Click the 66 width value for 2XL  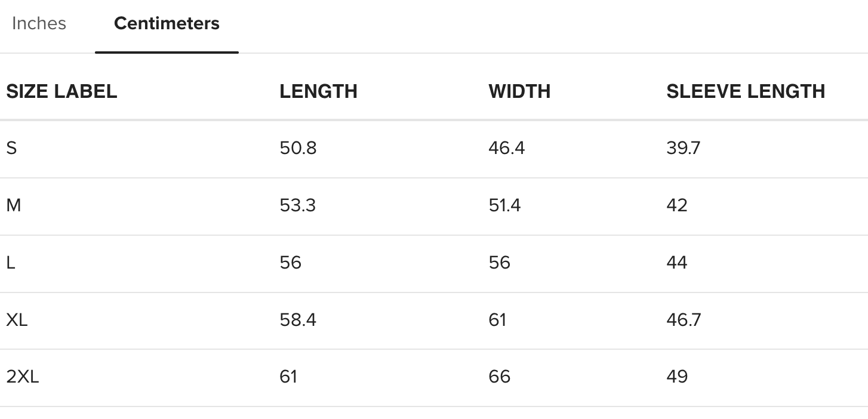coord(499,377)
